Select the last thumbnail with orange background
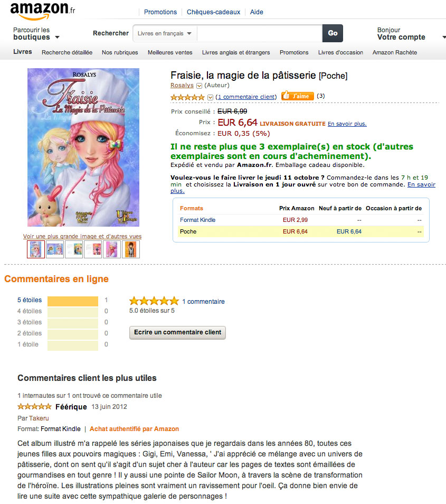 point(130,249)
